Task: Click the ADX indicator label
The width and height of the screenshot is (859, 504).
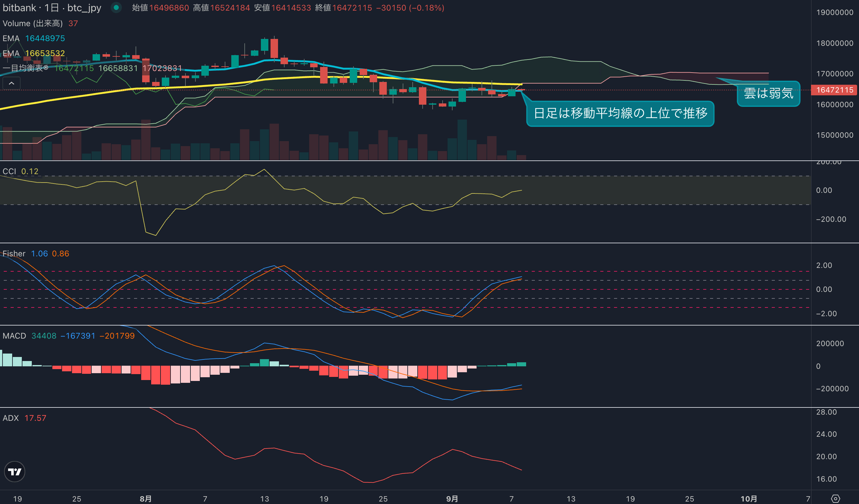Action: 11,418
